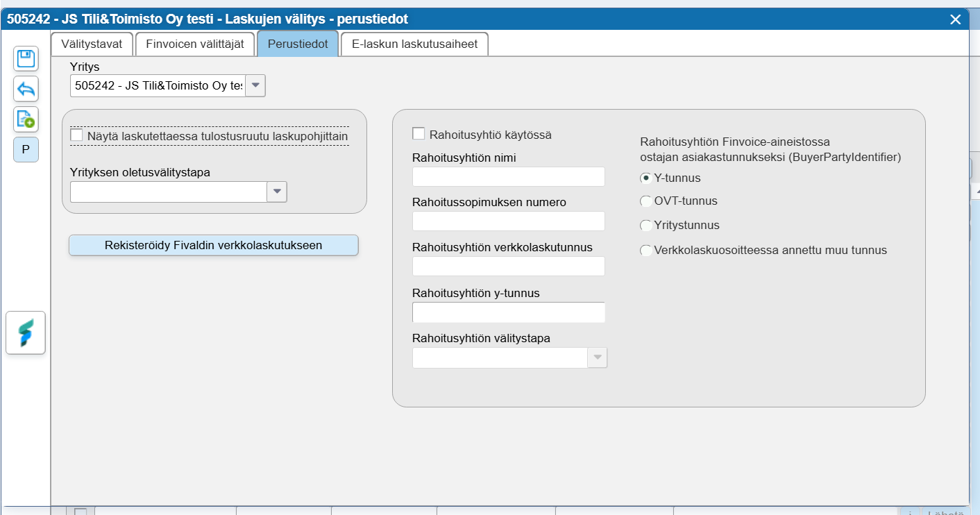The width and height of the screenshot is (980, 515).
Task: Enable Näytä laskutettaessa tulostusruutu laskupohjittain checkbox
Action: point(77,135)
